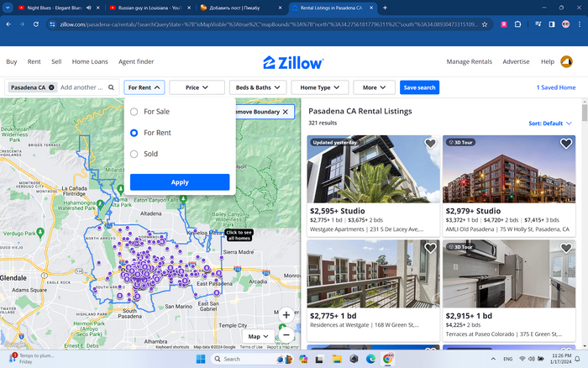Open the notifications bell icon
Image resolution: width=588 pixels, height=368 pixels.
[578, 359]
